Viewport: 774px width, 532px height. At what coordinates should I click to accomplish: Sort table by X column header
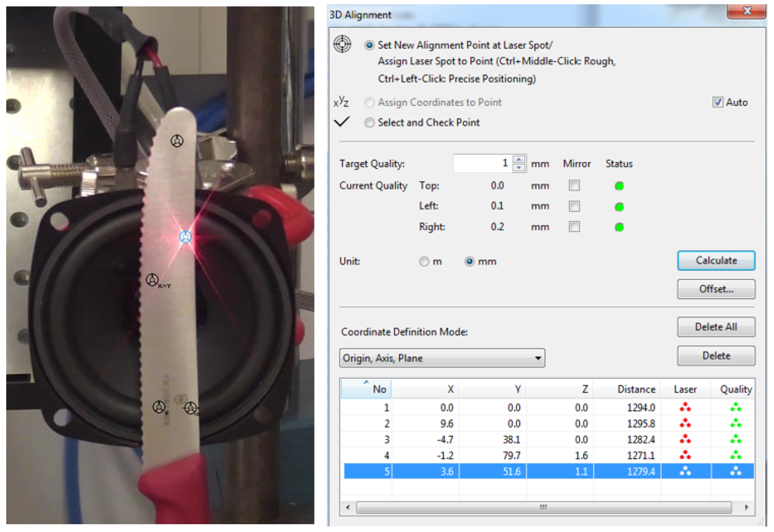click(x=425, y=389)
